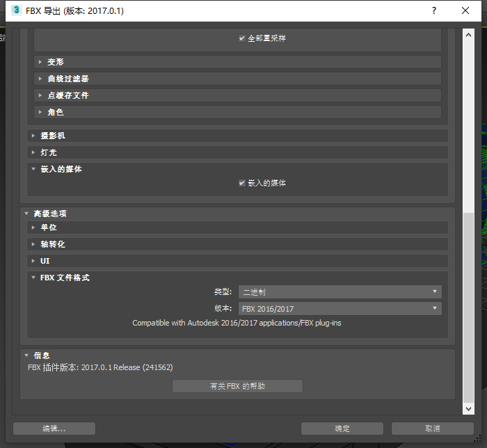This screenshot has height=448, width=487.
Task: Expand the 单位 section
Action: click(237, 227)
